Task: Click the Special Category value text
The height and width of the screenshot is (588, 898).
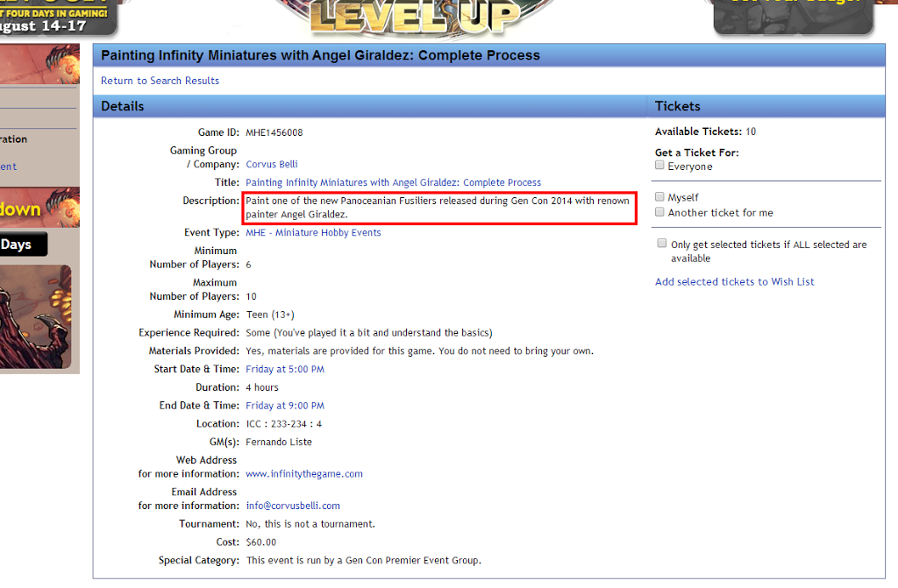Action: (364, 561)
